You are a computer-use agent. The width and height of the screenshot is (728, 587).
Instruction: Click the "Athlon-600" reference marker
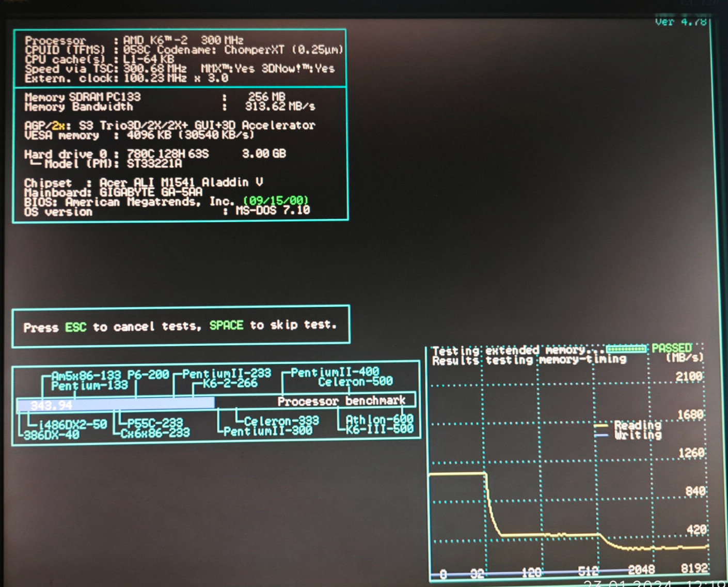pos(379,419)
